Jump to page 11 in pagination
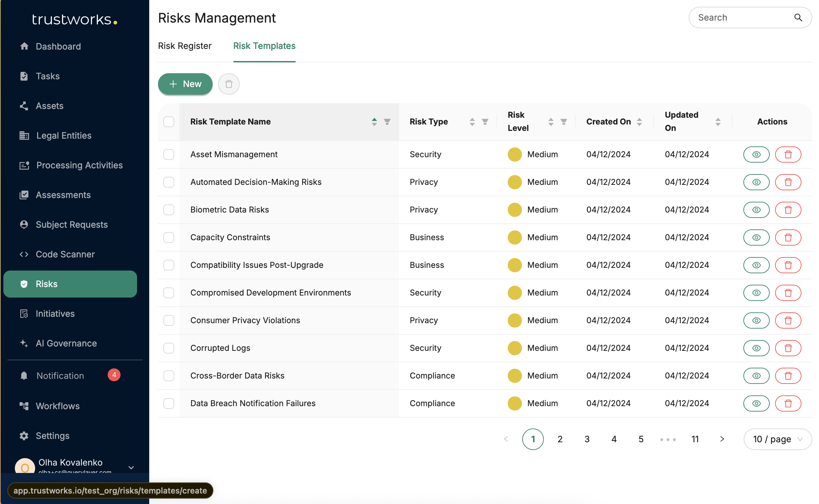 tap(695, 439)
